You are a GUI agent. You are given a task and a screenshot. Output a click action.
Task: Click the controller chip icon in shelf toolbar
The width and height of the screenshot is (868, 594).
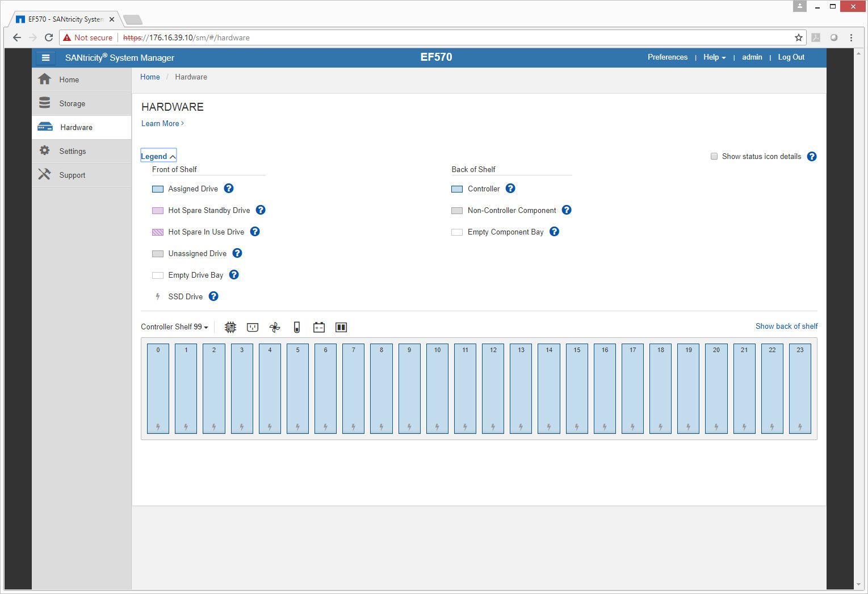(230, 327)
